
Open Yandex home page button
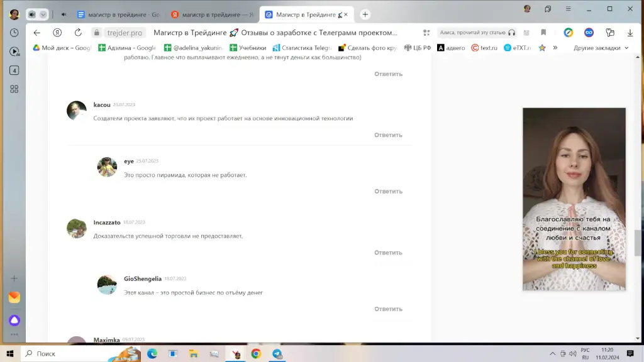tap(57, 33)
